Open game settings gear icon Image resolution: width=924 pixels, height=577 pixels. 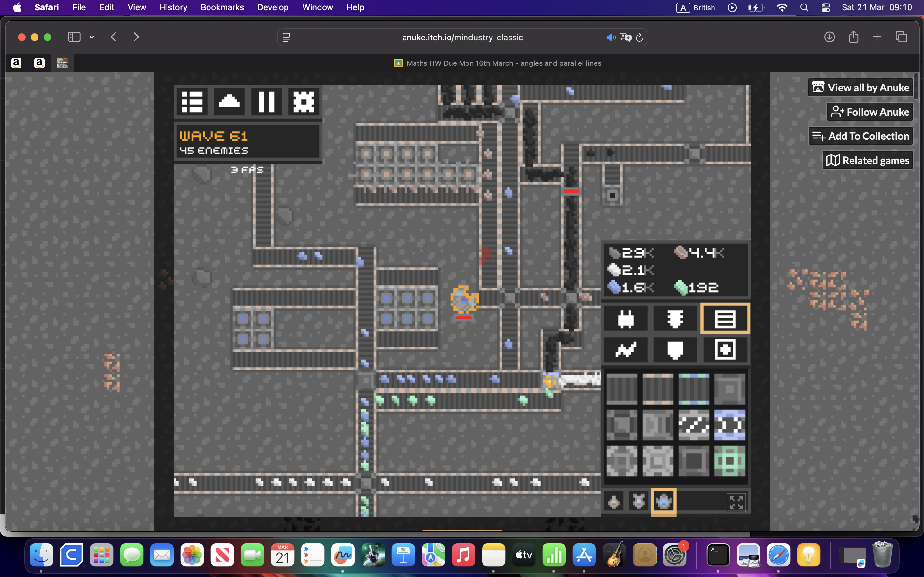[304, 102]
